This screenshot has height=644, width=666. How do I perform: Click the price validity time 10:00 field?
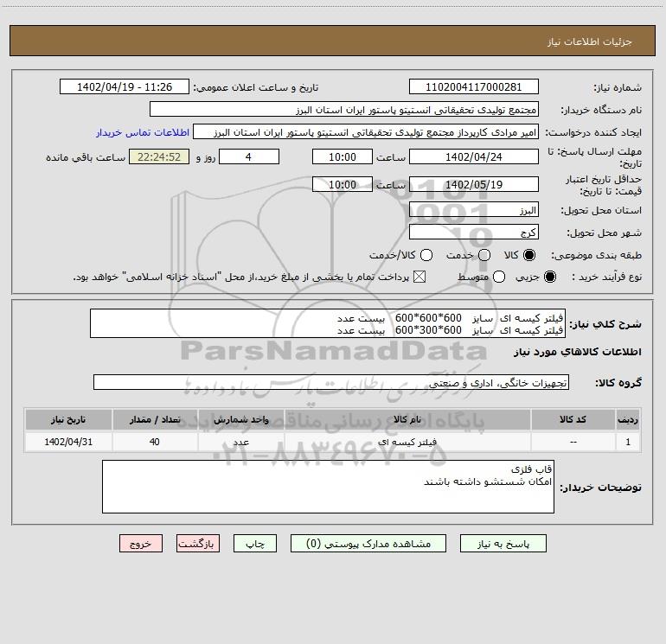coord(343,184)
